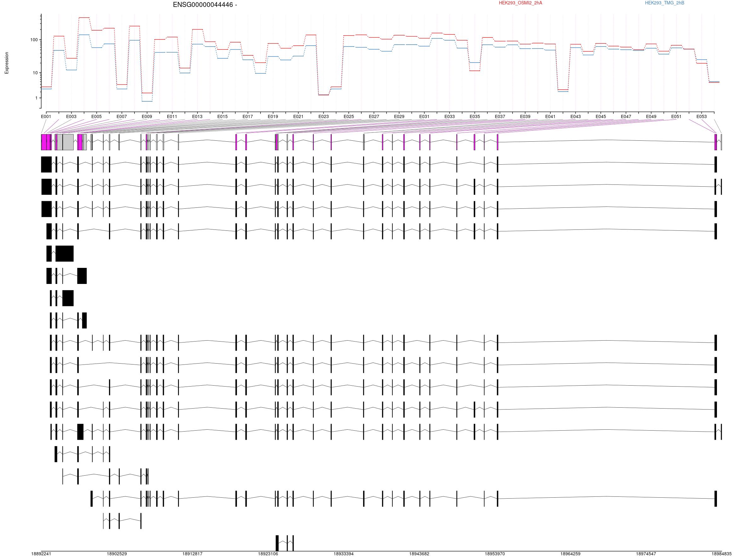Image resolution: width=756 pixels, height=560 pixels.
Task: Click genomic coordinate 18943682
Action: (x=419, y=554)
